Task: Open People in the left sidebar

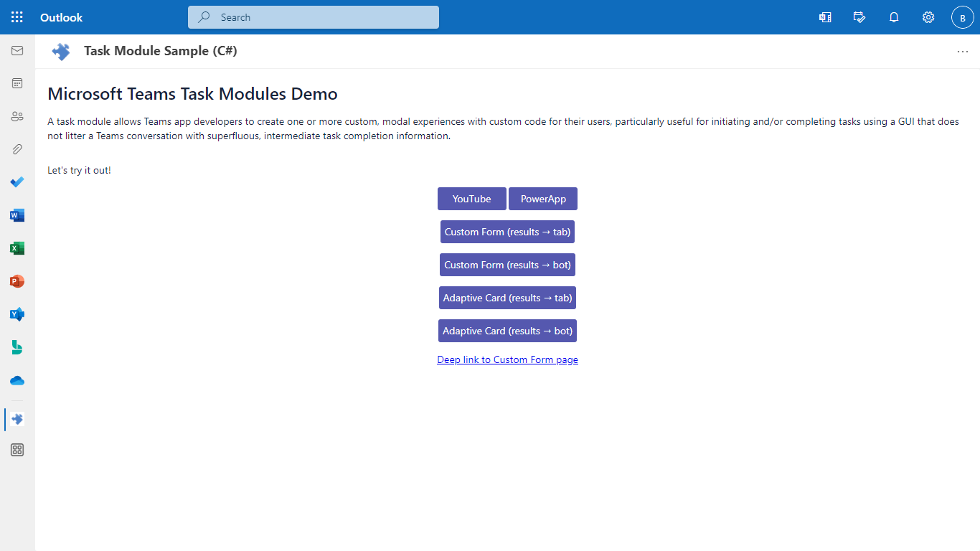Action: click(17, 116)
